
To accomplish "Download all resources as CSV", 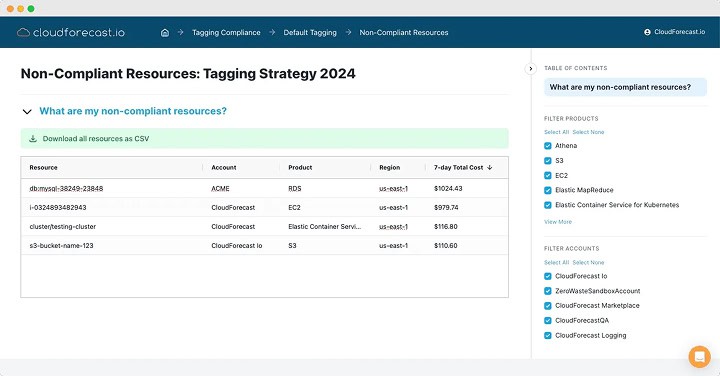I will click(x=264, y=139).
